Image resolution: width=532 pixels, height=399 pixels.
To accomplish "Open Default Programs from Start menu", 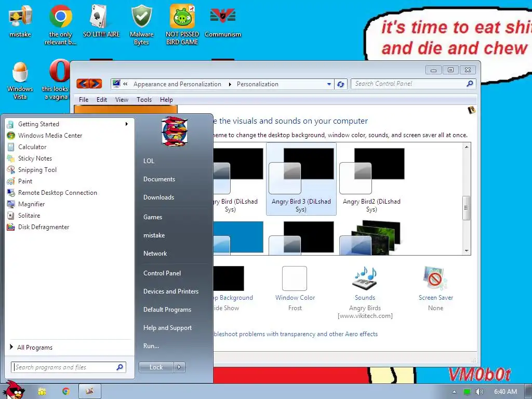I will (x=167, y=310).
